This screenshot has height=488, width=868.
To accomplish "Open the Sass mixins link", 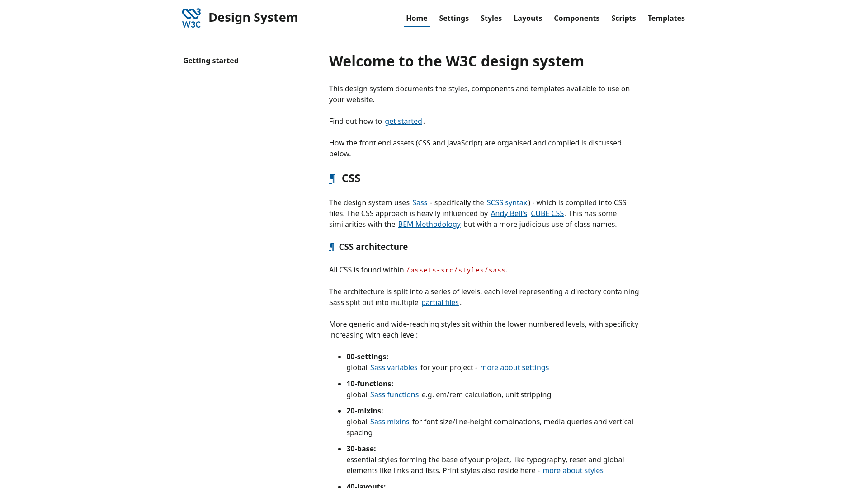I will click(x=390, y=422).
